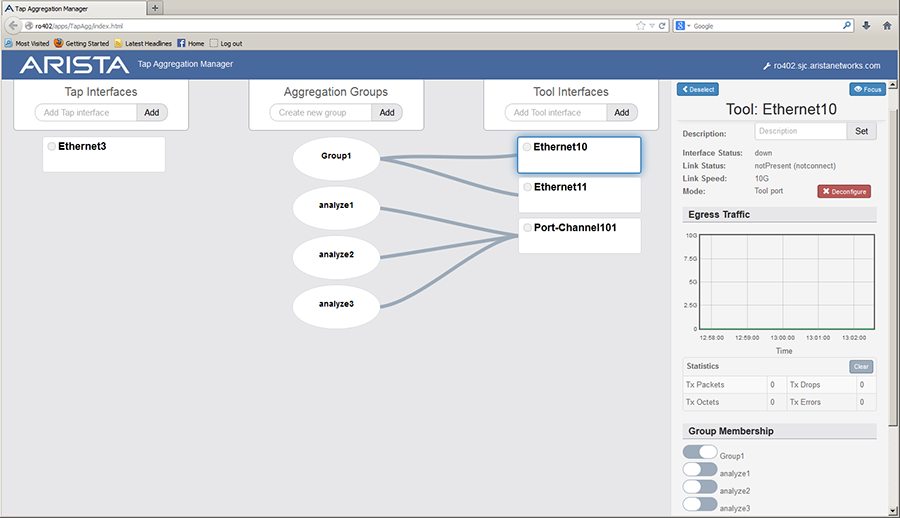
Task: Bookmark this page with the star icon
Action: pos(641,26)
